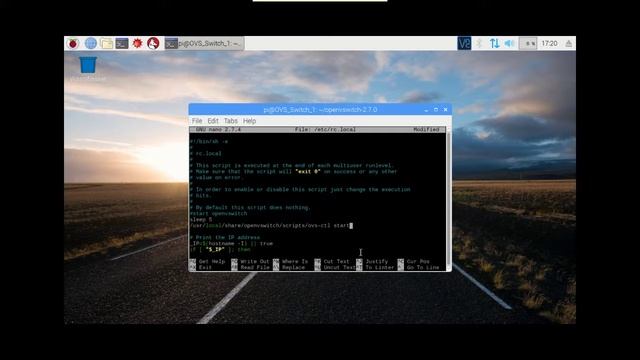Click the nano Cut Text shortcut

332,261
